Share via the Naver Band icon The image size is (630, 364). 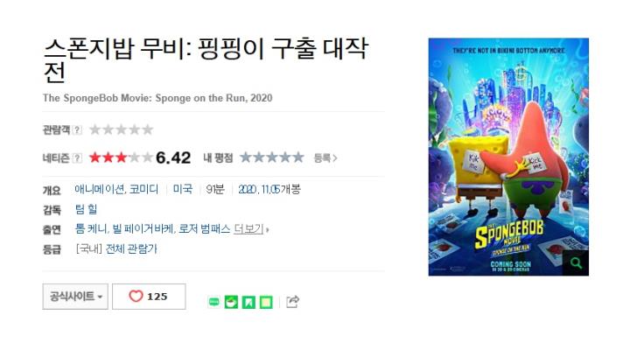point(214,301)
